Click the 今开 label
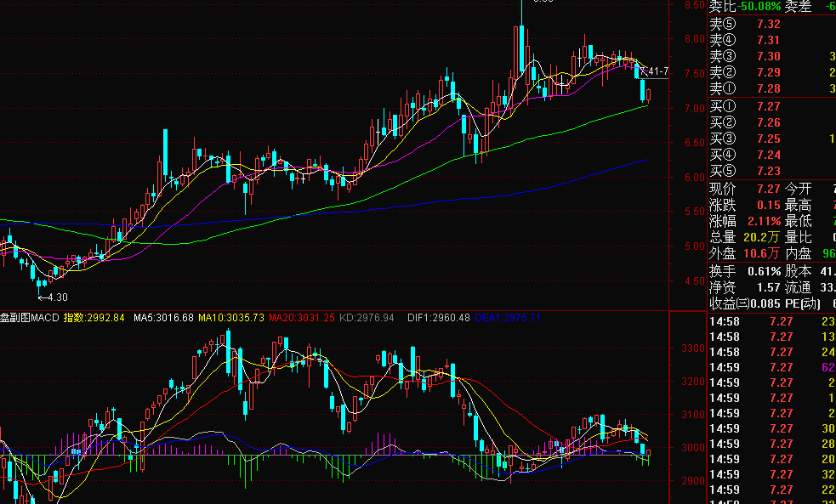The image size is (836, 504). (798, 189)
